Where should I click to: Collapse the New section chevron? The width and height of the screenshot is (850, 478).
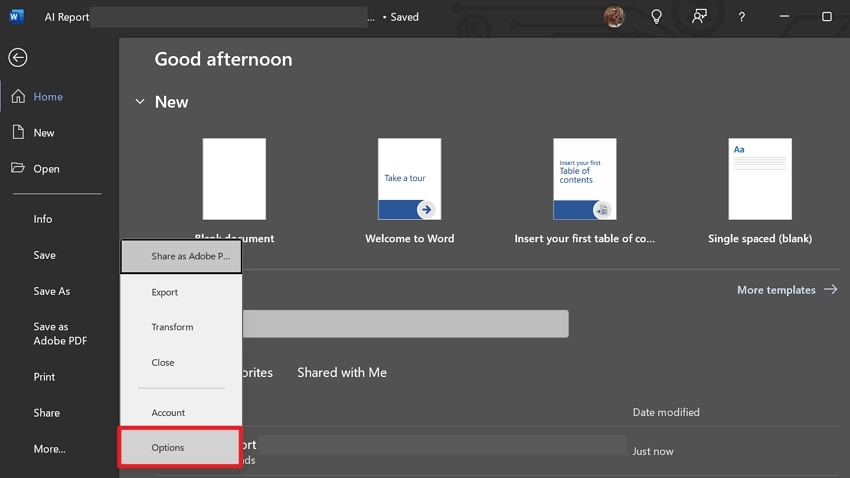(x=140, y=101)
